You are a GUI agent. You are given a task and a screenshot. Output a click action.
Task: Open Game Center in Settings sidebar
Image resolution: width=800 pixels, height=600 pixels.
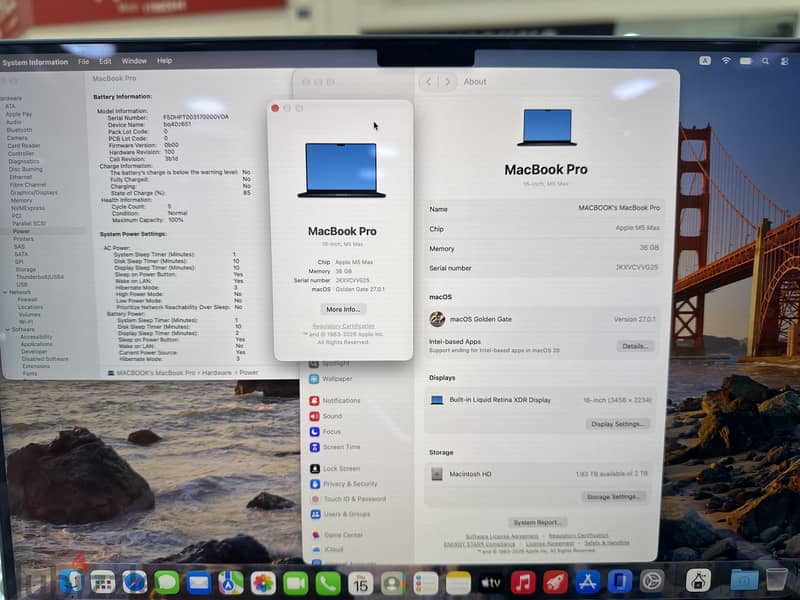coord(337,535)
